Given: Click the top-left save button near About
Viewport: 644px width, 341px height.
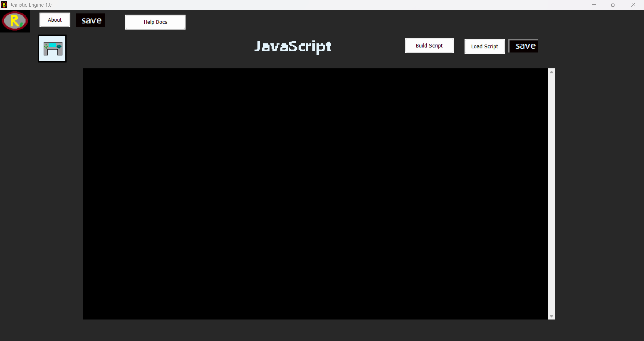Looking at the screenshot, I should [91, 20].
